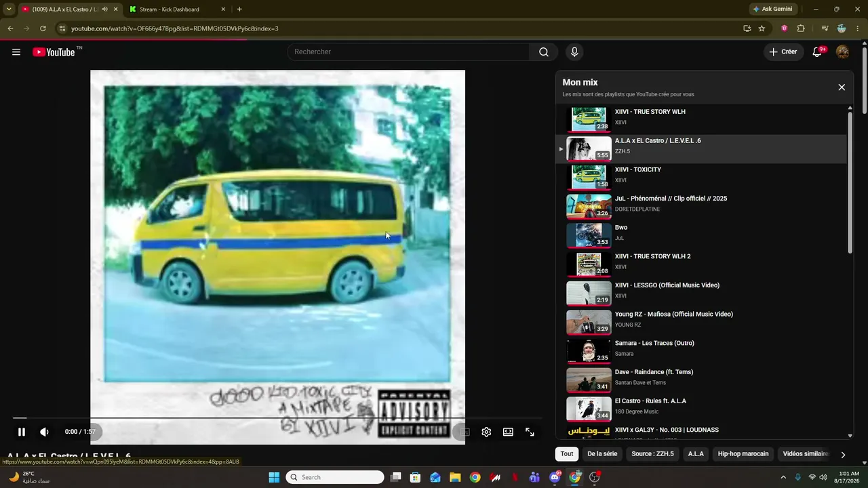The image size is (868, 488).
Task: Open Chrome media controls
Action: coord(825,28)
